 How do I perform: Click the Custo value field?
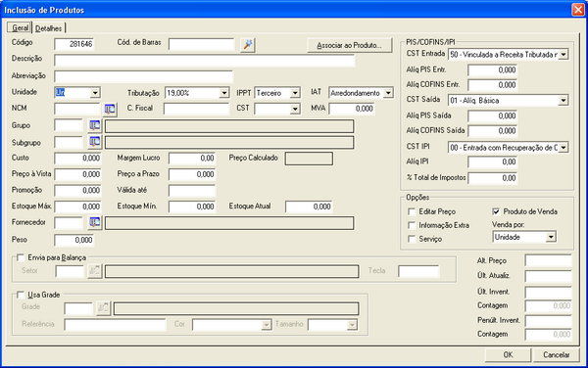click(78, 159)
